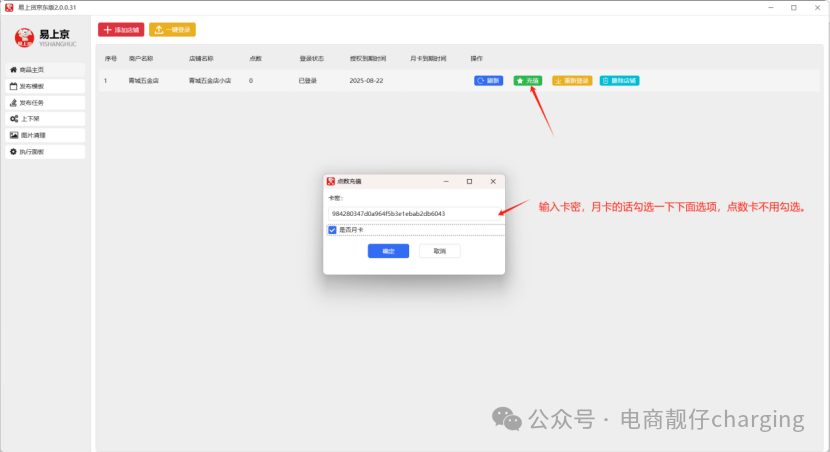The width and height of the screenshot is (830, 452).
Task: Click the blue 刷新 button for 青城五金店
Action: tap(488, 80)
